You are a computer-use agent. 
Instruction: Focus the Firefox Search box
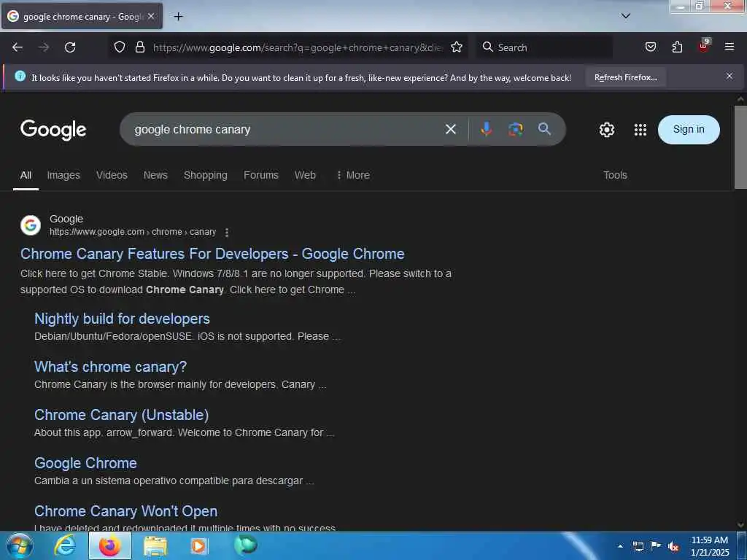tap(544, 47)
